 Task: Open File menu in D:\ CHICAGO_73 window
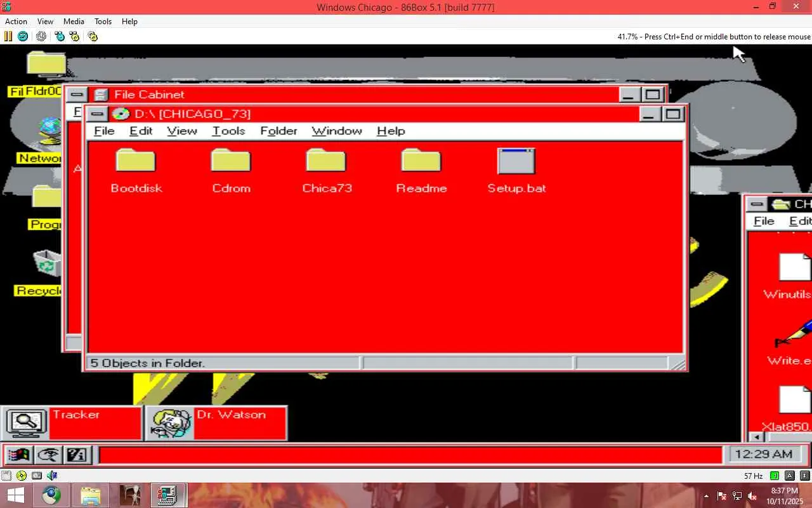point(104,131)
